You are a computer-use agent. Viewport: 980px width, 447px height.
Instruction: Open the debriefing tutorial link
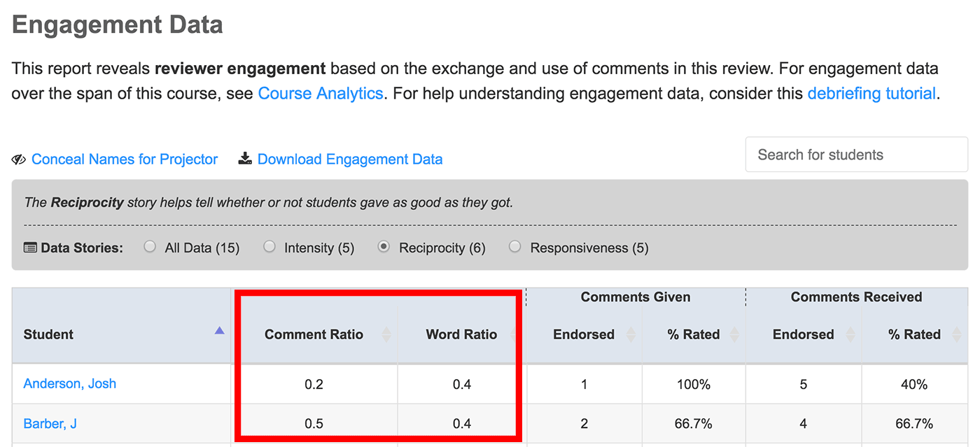871,93
